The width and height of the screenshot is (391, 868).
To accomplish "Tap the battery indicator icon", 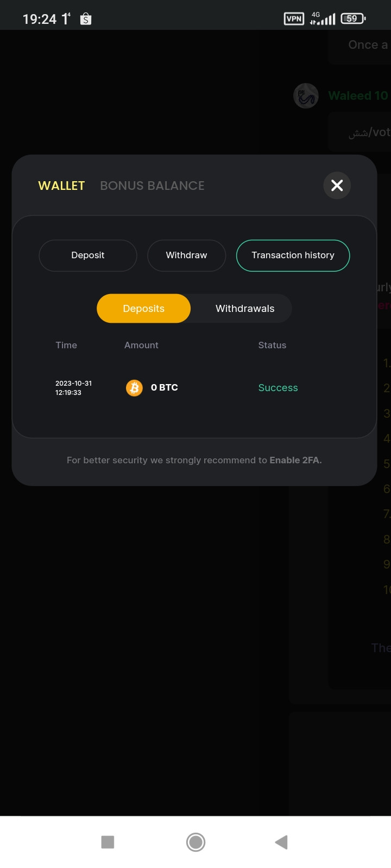I will 353,19.
